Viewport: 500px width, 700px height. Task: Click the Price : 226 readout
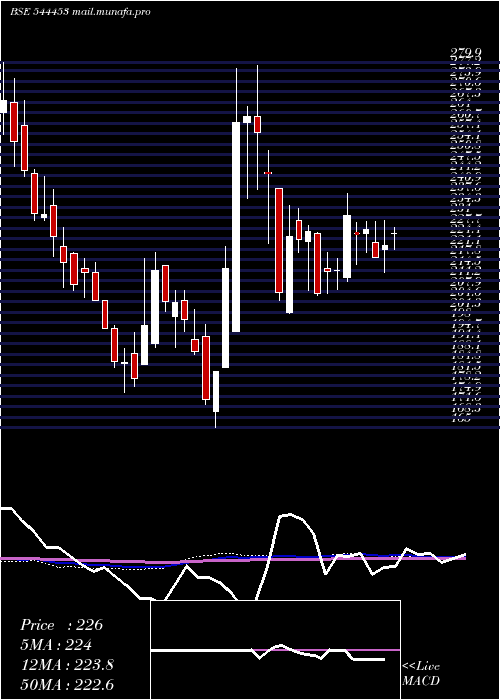[62, 625]
